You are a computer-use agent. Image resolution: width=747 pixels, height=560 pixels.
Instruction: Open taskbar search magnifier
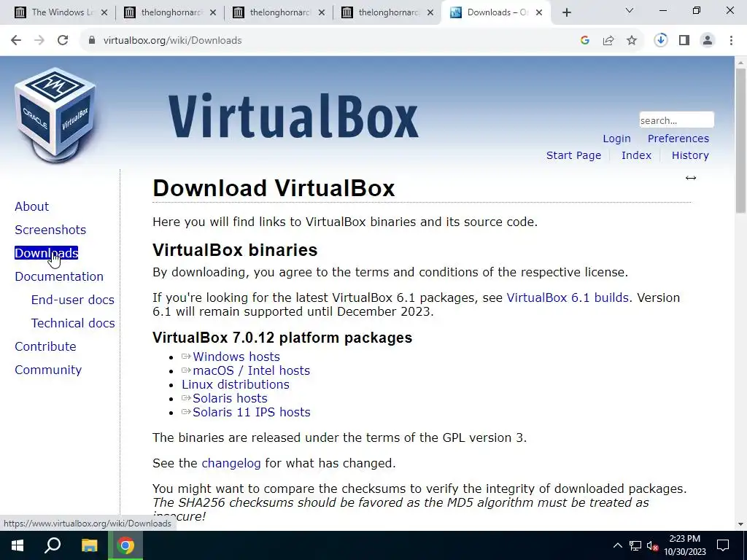click(53, 545)
